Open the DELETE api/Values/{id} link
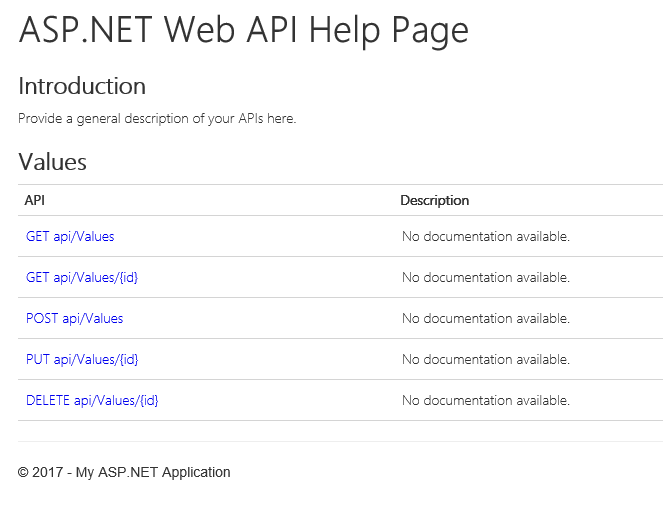This screenshot has height=508, width=663. pyautogui.click(x=92, y=401)
